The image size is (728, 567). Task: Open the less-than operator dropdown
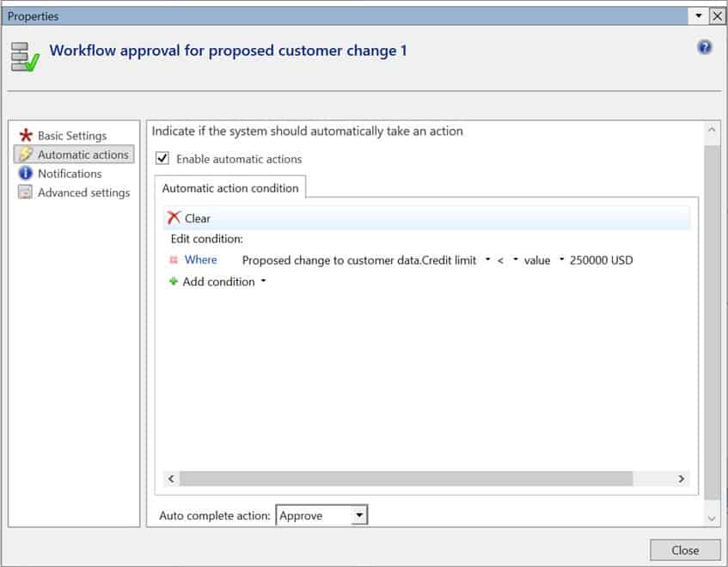[516, 259]
